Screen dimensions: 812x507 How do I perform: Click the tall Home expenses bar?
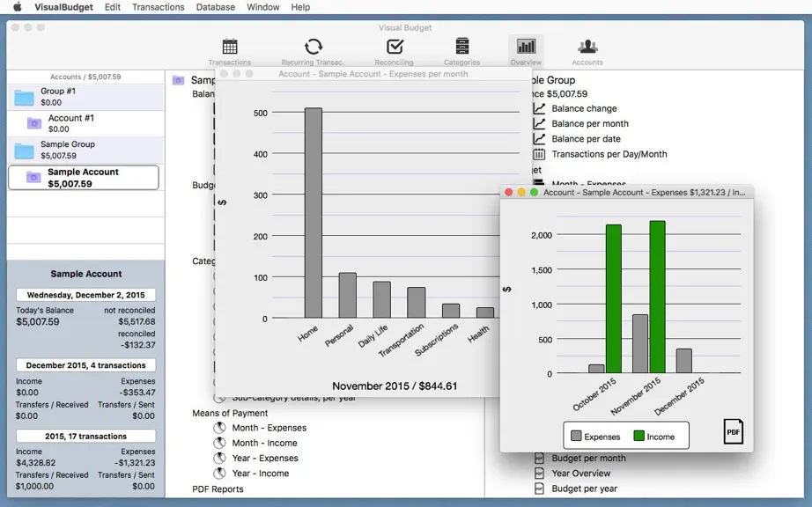[x=314, y=213]
